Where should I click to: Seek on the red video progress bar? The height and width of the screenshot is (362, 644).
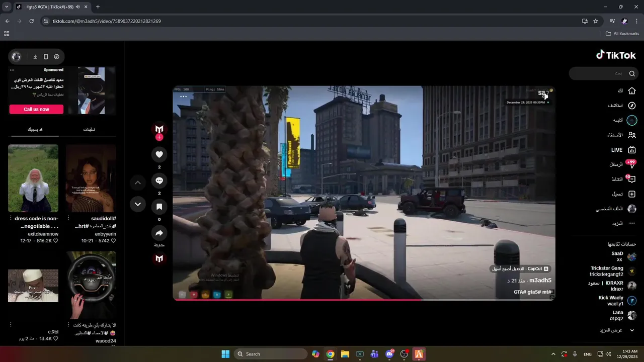pyautogui.click(x=364, y=300)
